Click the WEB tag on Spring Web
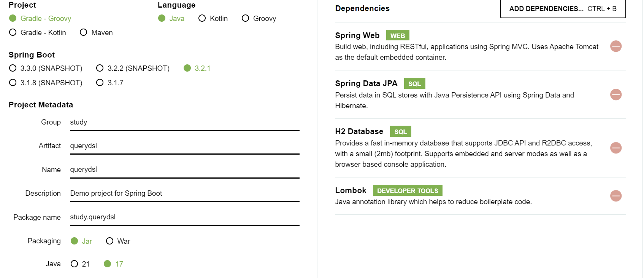 (x=398, y=35)
